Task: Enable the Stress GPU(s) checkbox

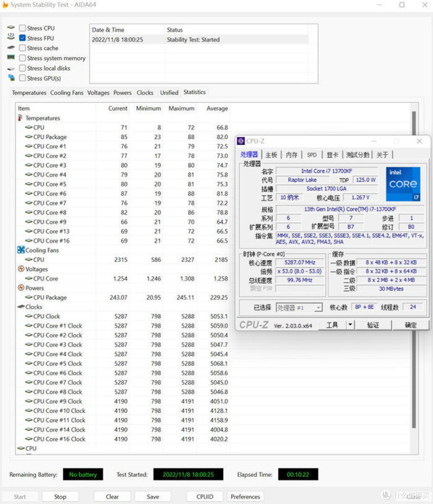Action: click(x=22, y=78)
